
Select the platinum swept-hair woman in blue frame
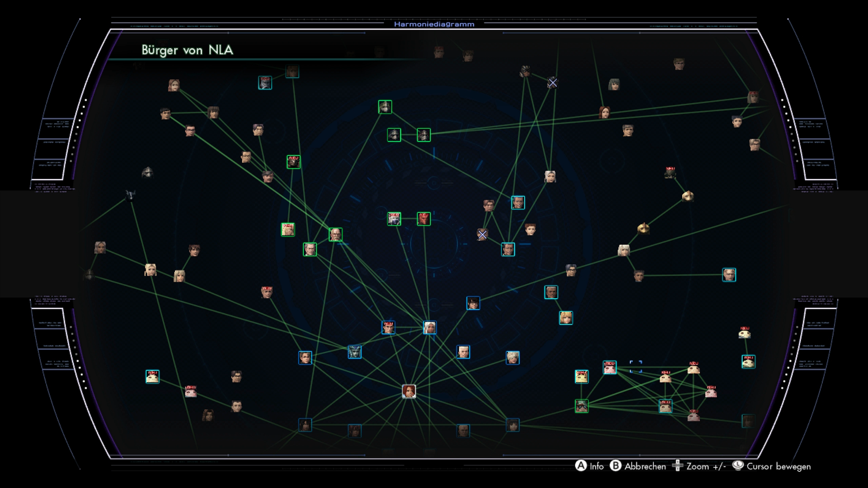coord(513,357)
